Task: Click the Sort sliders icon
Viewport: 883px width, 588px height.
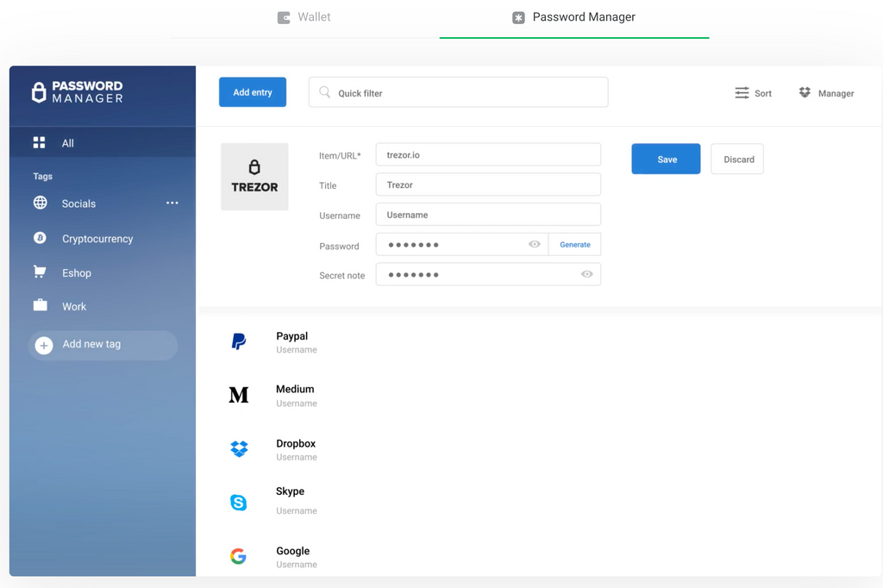Action: 742,93
